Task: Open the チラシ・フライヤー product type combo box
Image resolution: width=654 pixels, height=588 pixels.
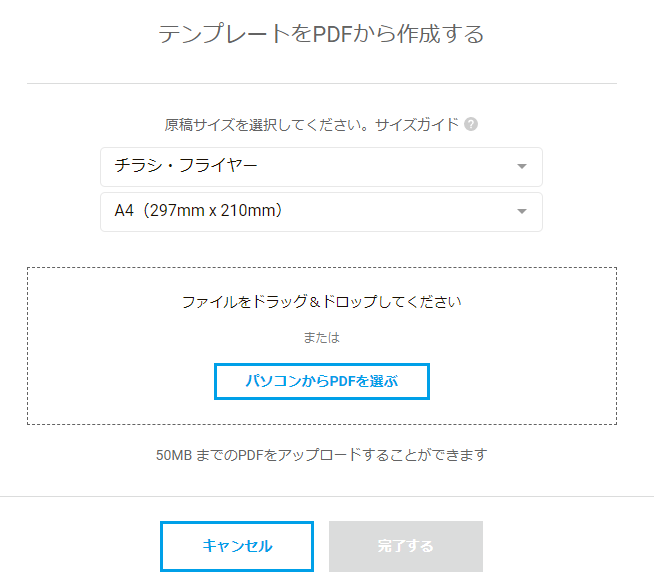Action: click(x=321, y=167)
